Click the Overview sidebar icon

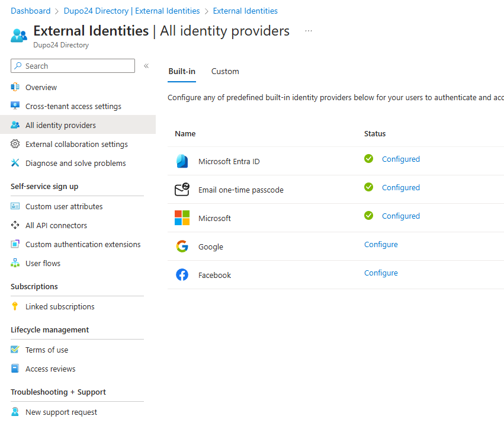(15, 87)
